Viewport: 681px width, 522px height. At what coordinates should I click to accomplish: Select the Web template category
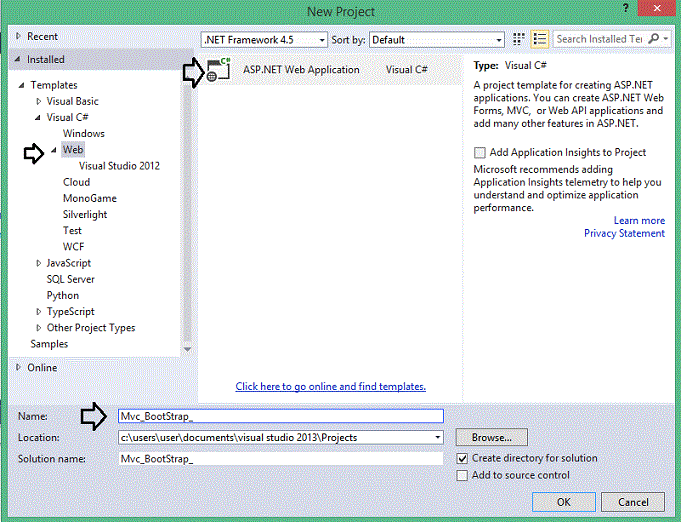[x=73, y=150]
